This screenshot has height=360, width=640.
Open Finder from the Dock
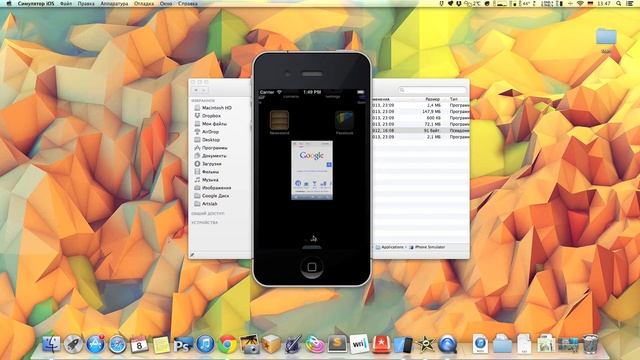coord(51,344)
